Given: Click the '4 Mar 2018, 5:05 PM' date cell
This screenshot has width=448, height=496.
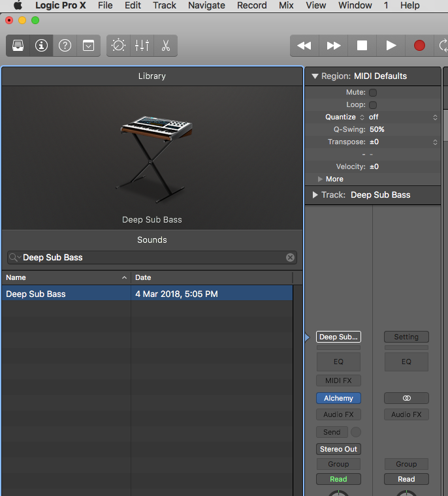Looking at the screenshot, I should pyautogui.click(x=176, y=294).
